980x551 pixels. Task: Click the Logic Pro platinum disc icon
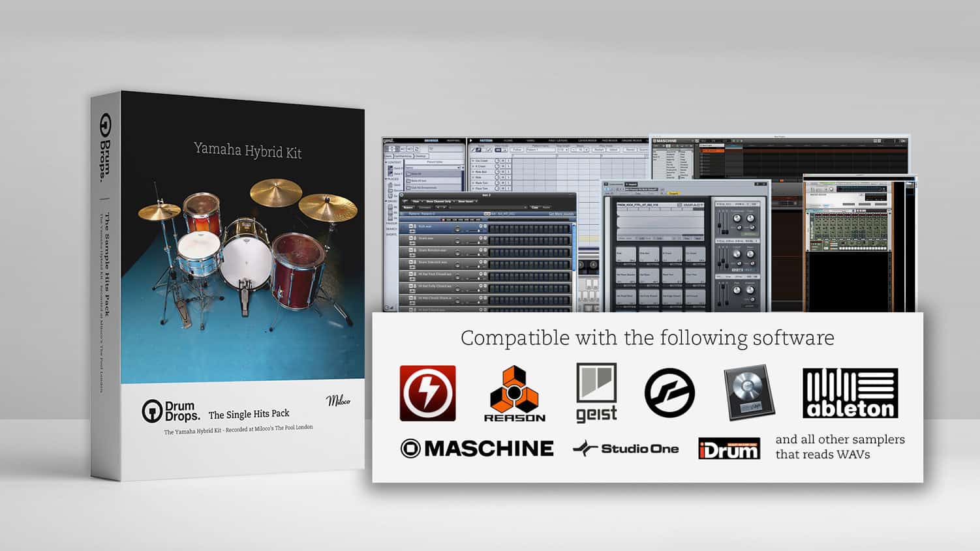click(749, 392)
